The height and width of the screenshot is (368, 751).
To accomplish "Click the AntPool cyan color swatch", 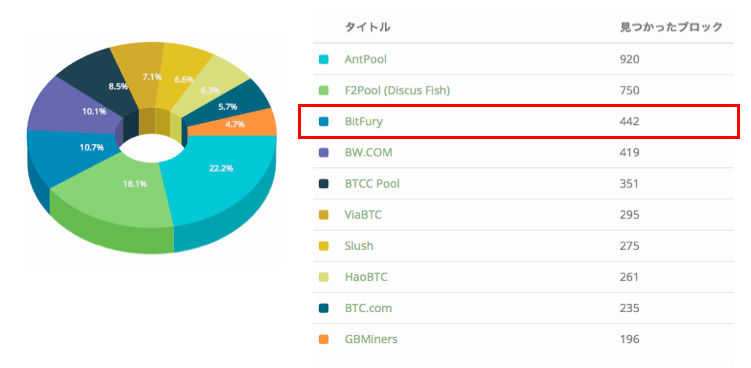I will pos(324,60).
